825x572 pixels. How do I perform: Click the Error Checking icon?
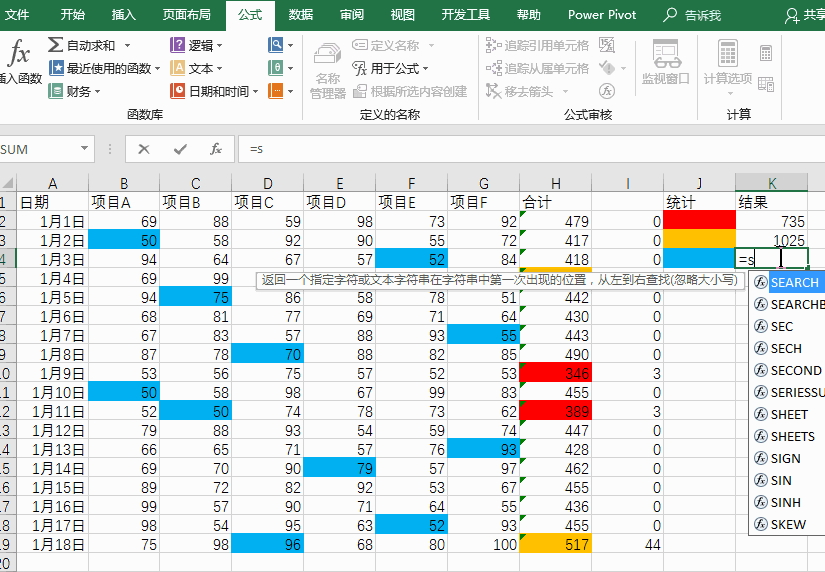[x=607, y=68]
